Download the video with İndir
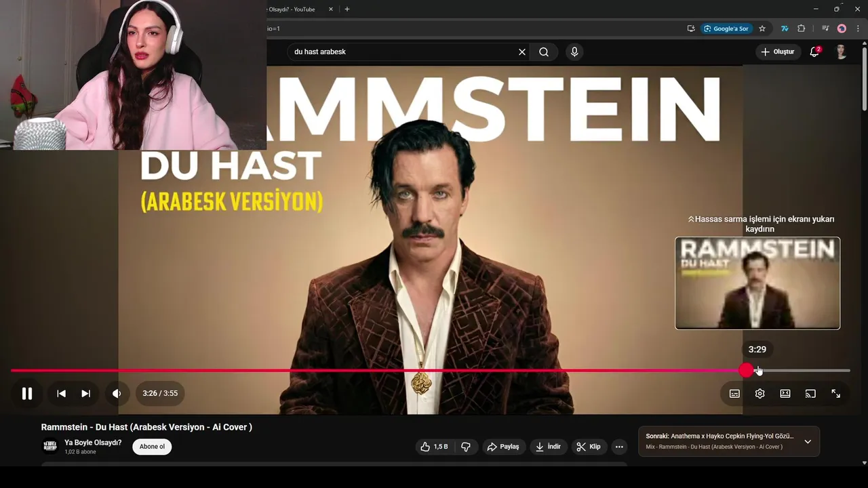Image resolution: width=868 pixels, height=488 pixels. click(548, 447)
